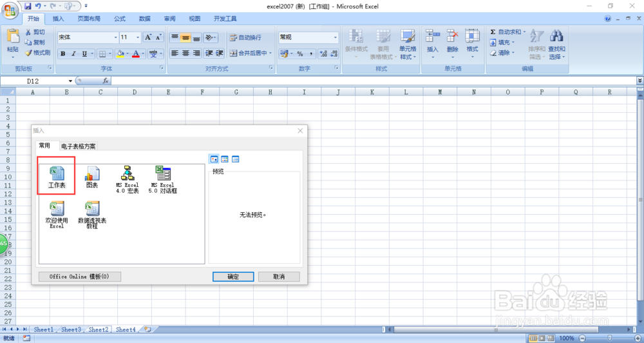Decrease font size with the small A icon
The width and height of the screenshot is (644, 343).
158,37
